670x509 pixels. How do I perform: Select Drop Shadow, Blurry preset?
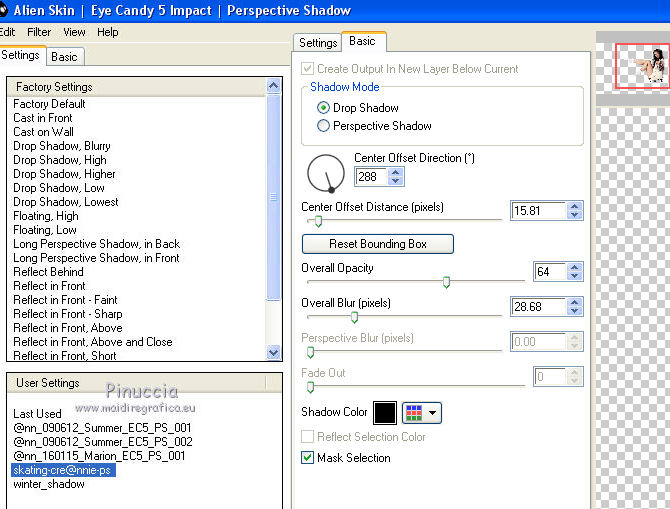[x=62, y=146]
